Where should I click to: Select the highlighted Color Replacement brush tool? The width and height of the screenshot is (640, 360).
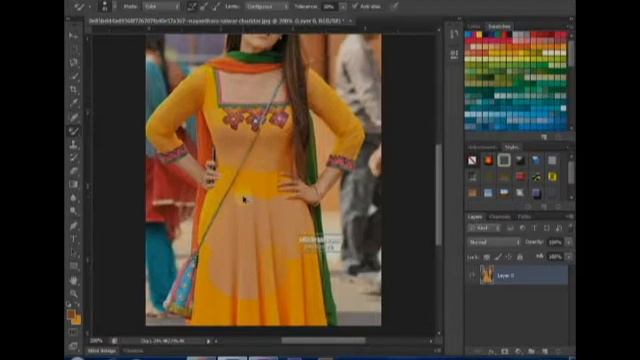coord(73,131)
